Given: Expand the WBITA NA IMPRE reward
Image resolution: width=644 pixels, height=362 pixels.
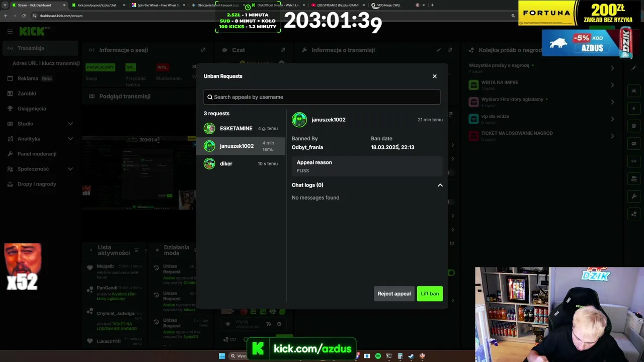Looking at the screenshot, I should pos(612,85).
